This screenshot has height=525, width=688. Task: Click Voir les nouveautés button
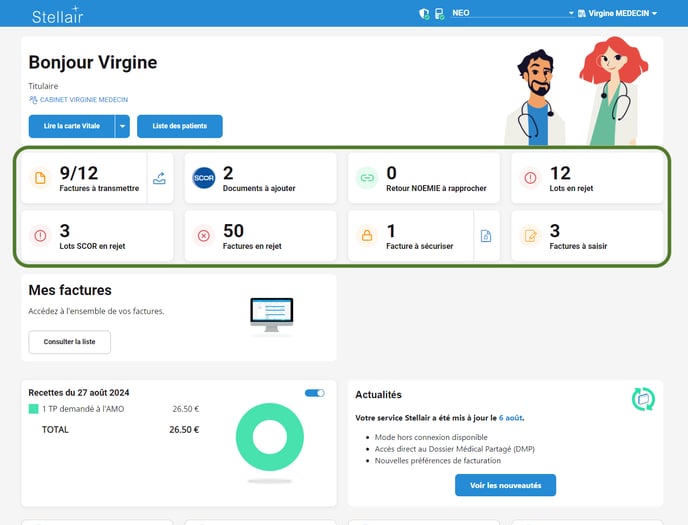[x=505, y=485]
